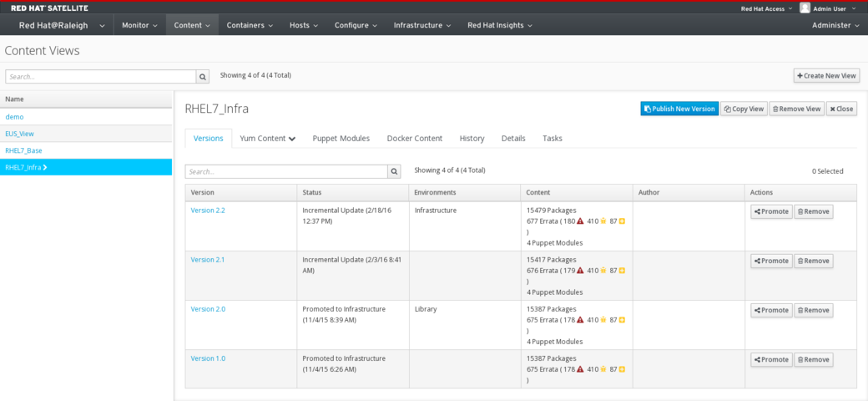This screenshot has width=868, height=401.
Task: Select the demo content view
Action: tap(14, 117)
